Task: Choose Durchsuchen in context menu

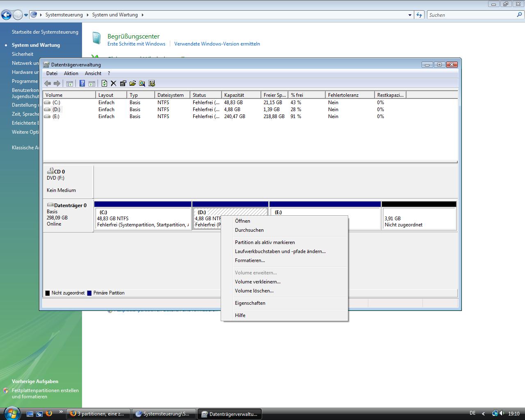Action: (x=284, y=230)
